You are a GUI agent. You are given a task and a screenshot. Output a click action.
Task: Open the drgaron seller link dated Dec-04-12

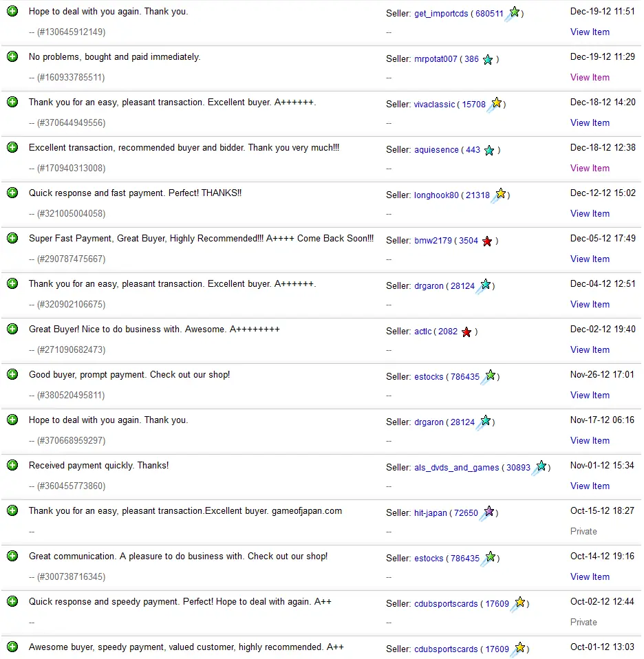(429, 285)
